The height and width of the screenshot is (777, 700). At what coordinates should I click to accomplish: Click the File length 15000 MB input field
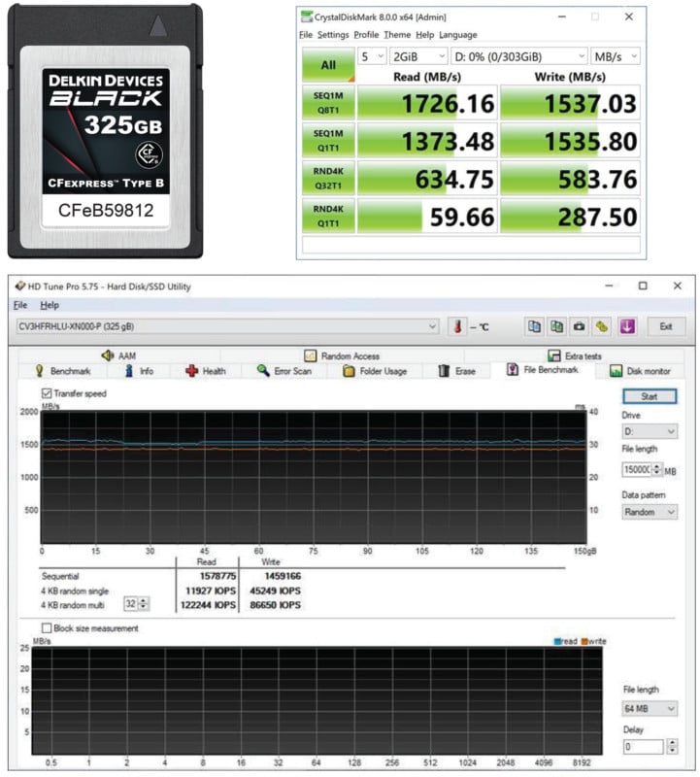pyautogui.click(x=637, y=469)
